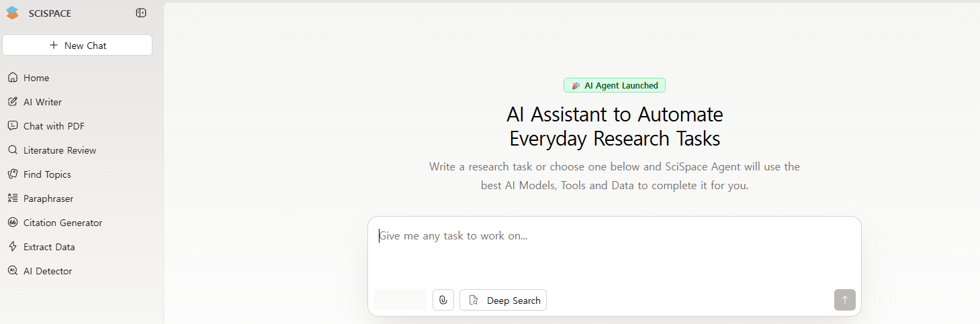Click the AI Writer pencil icon
This screenshot has width=980, height=324.
coord(12,102)
